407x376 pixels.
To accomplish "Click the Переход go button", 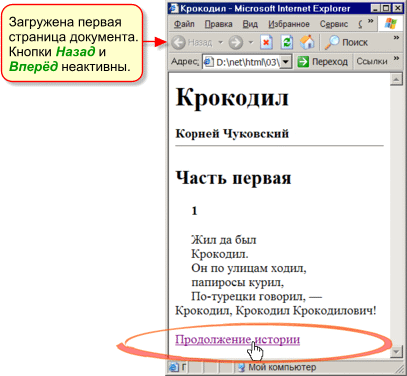I will pos(322,62).
